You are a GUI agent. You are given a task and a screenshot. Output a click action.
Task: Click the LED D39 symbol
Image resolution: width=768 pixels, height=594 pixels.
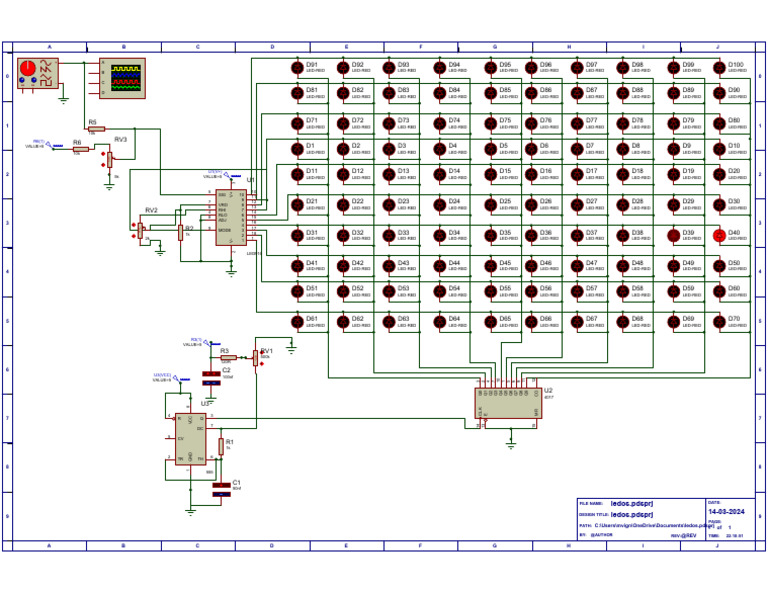tap(673, 236)
